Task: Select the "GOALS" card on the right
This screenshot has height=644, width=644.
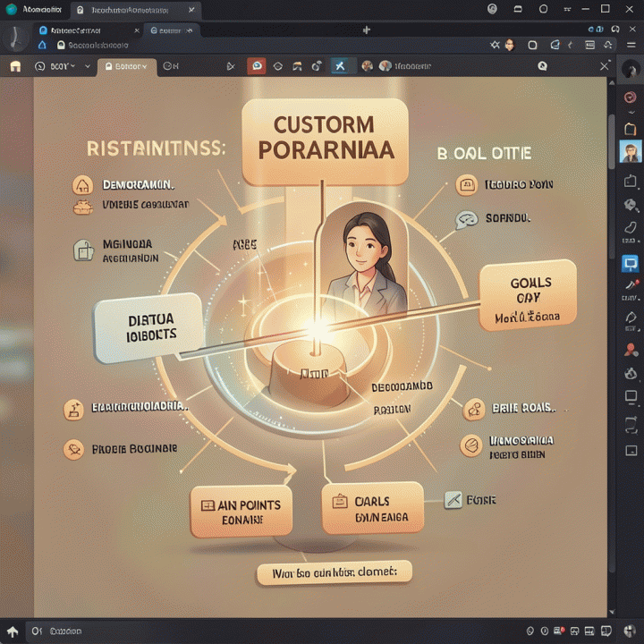Action: (528, 295)
